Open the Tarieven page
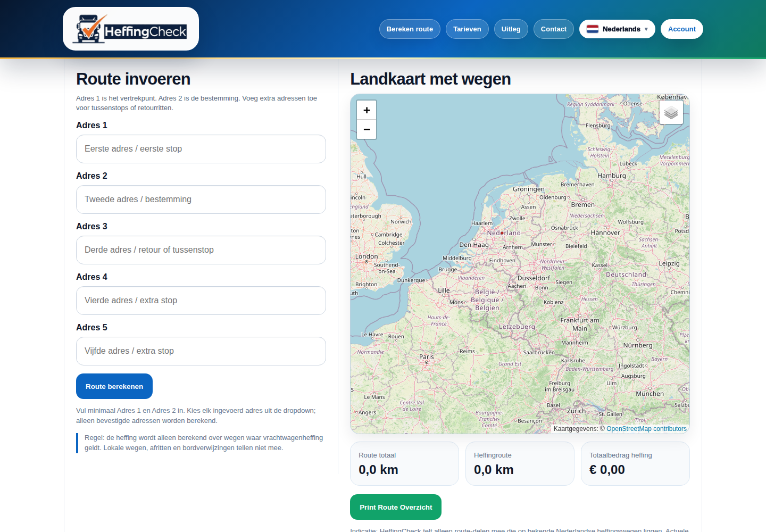 (x=467, y=29)
